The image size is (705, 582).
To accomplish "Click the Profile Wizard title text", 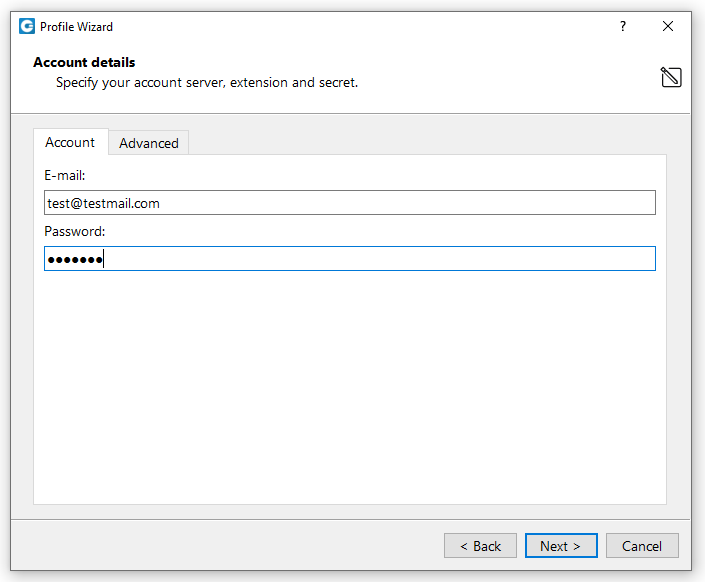I will click(x=76, y=27).
